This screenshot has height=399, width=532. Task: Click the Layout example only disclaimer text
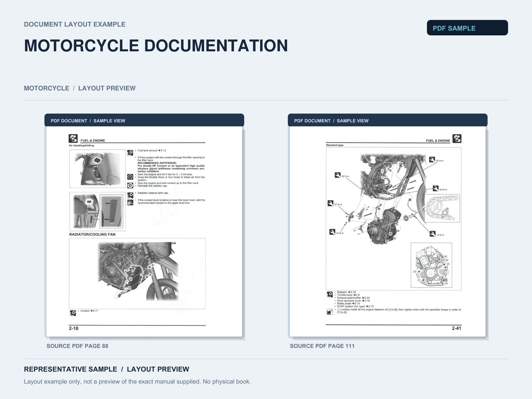137,382
